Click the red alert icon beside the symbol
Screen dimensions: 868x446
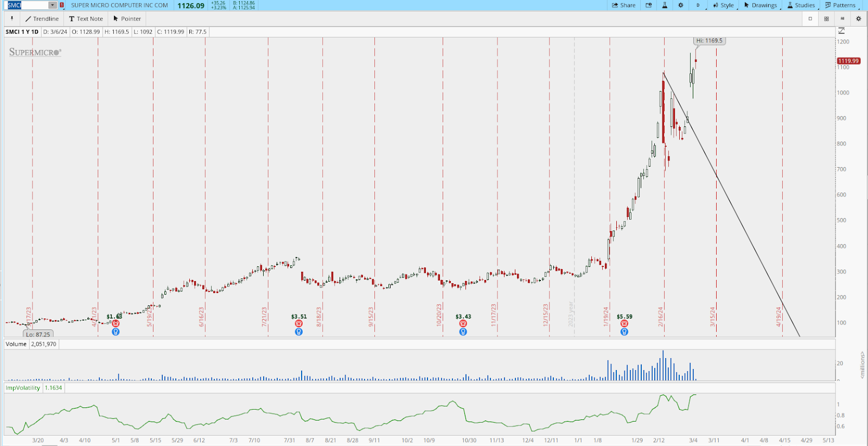pos(62,5)
